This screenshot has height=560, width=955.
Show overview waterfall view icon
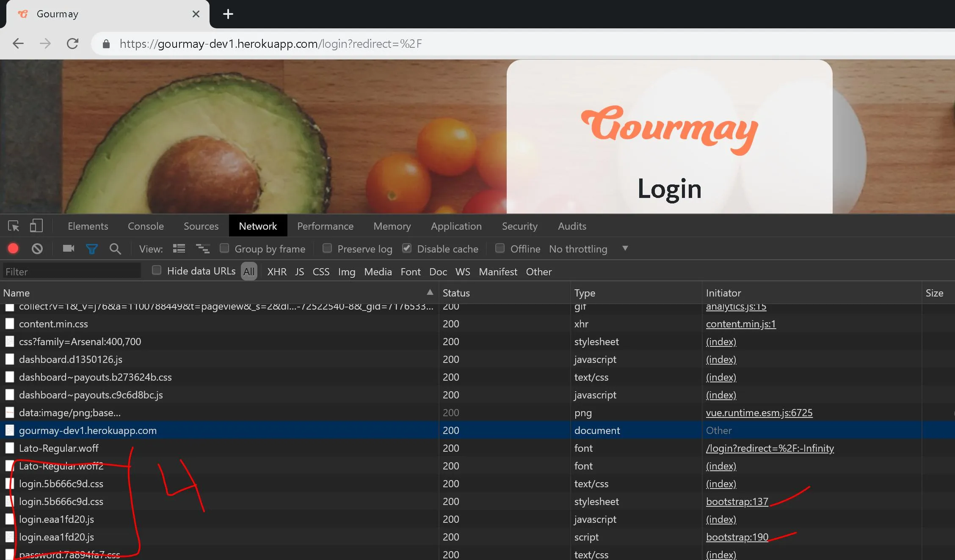click(203, 249)
